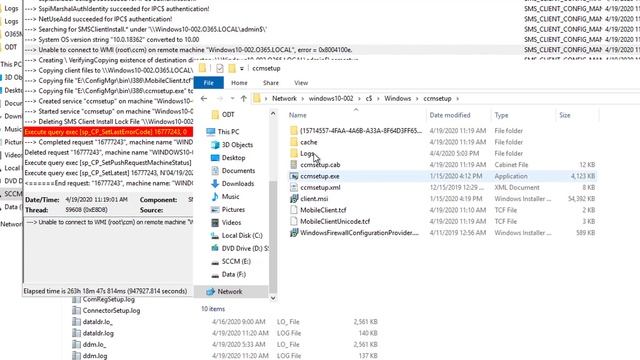Select the red sp_CP_SetLastErrorCode log line
The width and height of the screenshot is (640, 360).
tap(108, 132)
